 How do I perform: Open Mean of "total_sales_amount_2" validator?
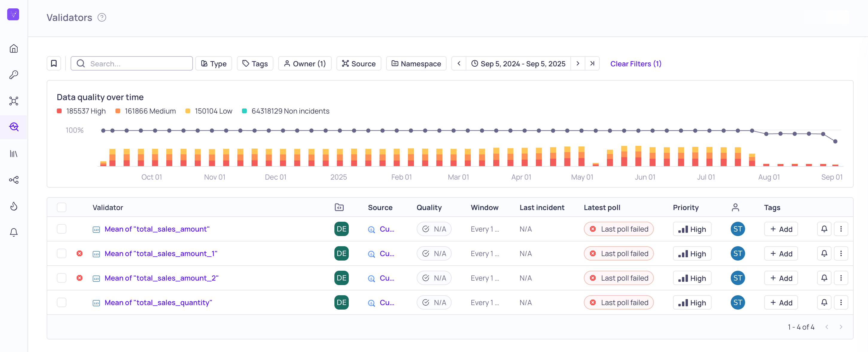162,278
